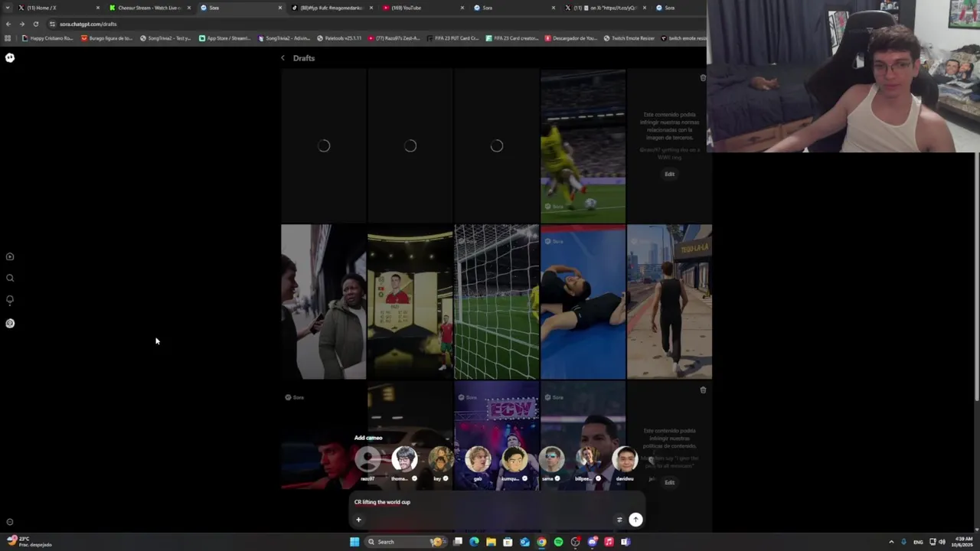Open the Sora logo home icon

(x=10, y=57)
